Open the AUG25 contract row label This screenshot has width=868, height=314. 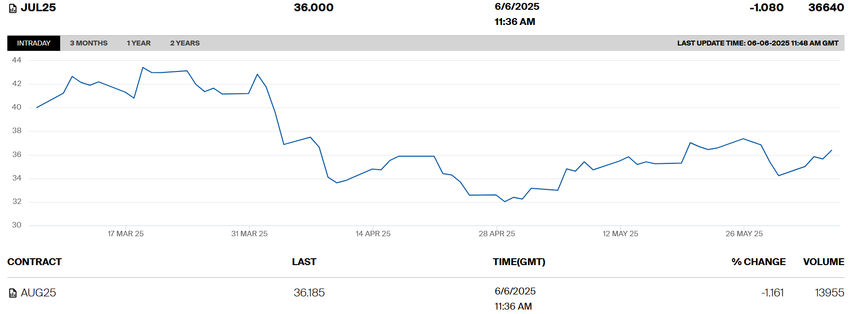[38, 292]
